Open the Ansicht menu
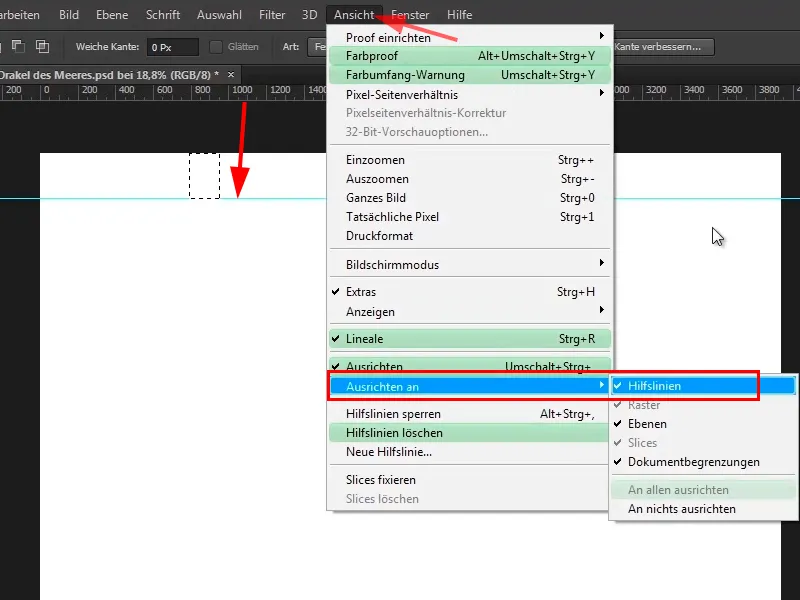The height and width of the screenshot is (600, 800). [354, 15]
